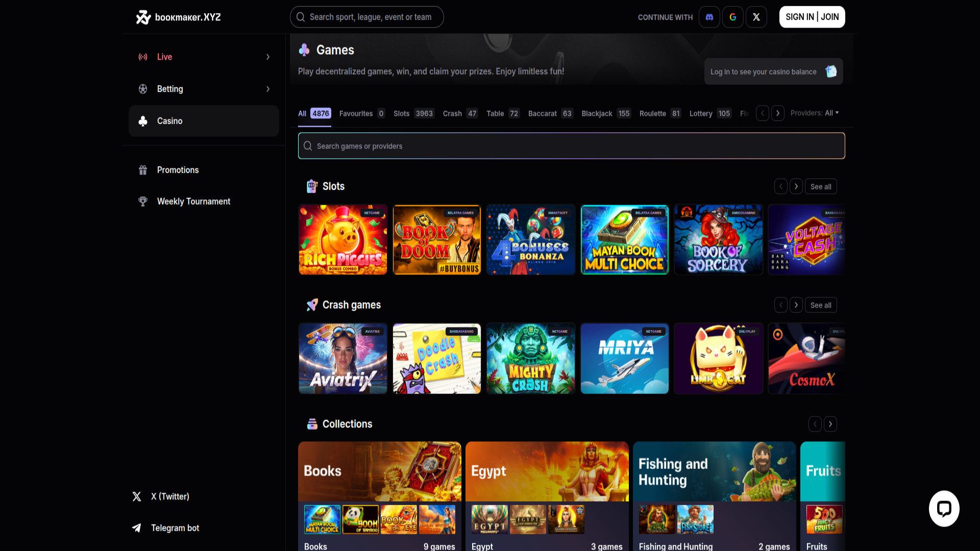The image size is (980, 551).
Task: Select the Casino club icon in sidebar
Action: [143, 121]
